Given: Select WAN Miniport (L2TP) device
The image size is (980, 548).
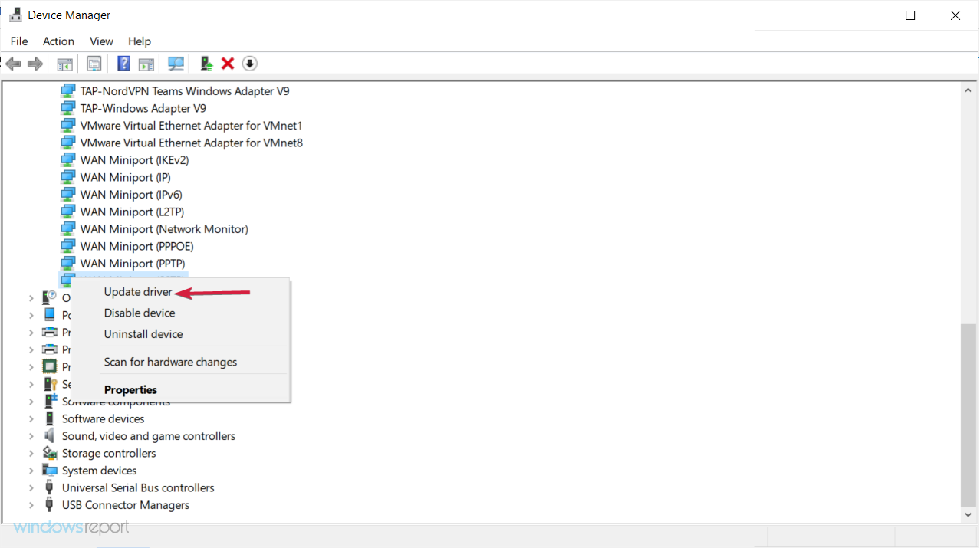Looking at the screenshot, I should pyautogui.click(x=132, y=212).
